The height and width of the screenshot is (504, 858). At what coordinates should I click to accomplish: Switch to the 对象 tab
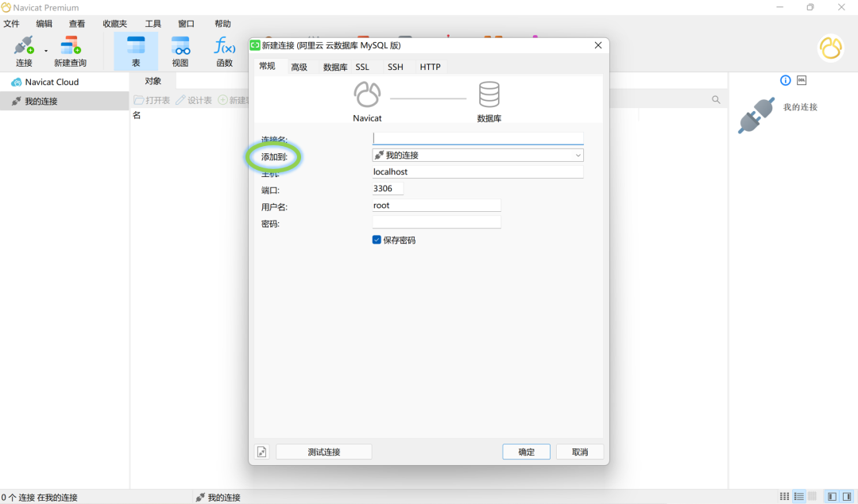click(153, 81)
